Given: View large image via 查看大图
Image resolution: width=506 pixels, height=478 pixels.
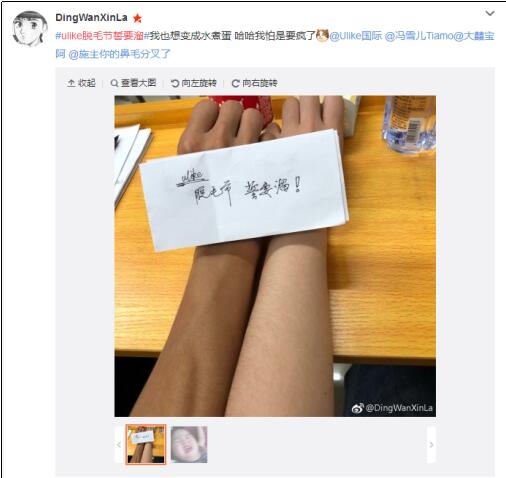Looking at the screenshot, I should (133, 83).
